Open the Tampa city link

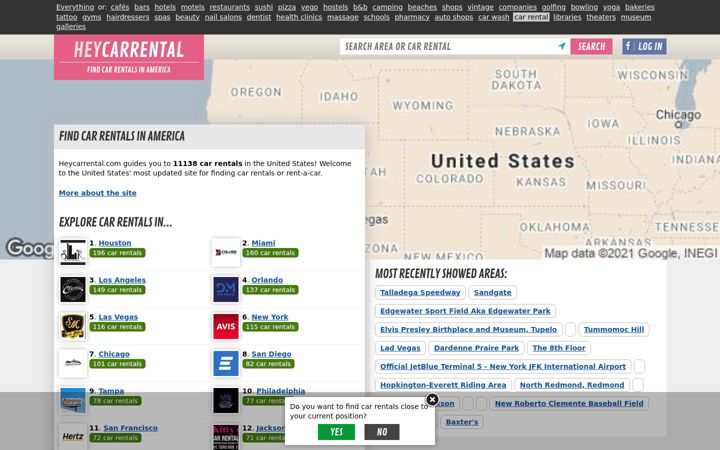point(111,391)
